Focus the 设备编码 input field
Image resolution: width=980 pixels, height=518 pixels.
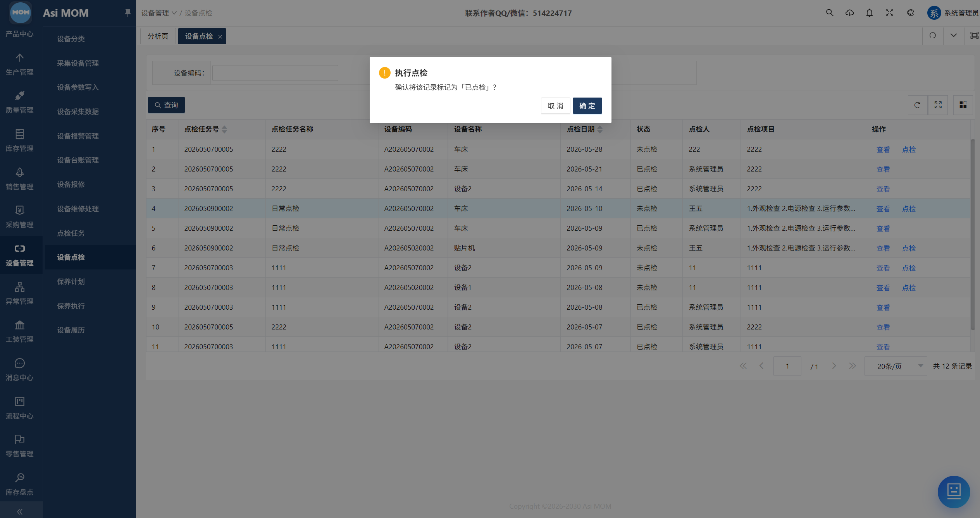point(275,73)
